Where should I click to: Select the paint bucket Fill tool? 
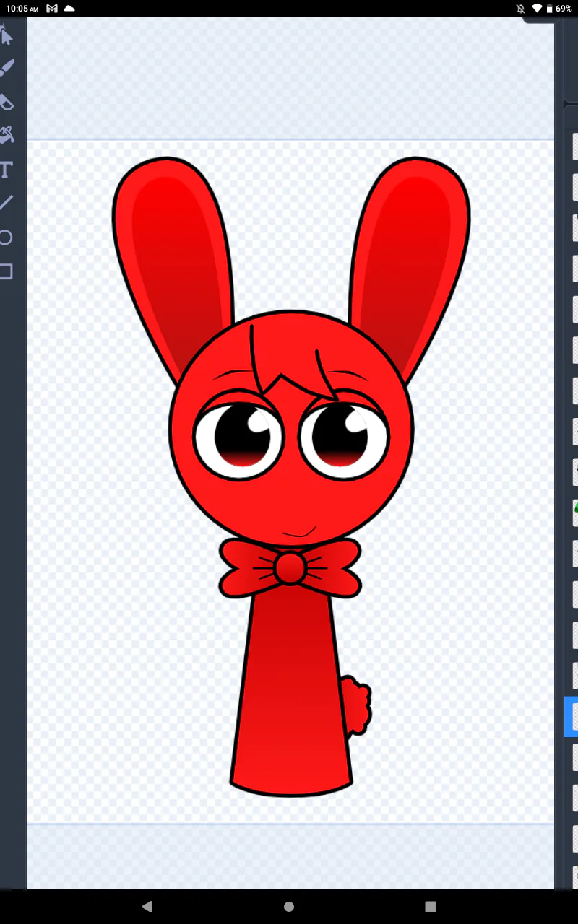click(x=6, y=135)
